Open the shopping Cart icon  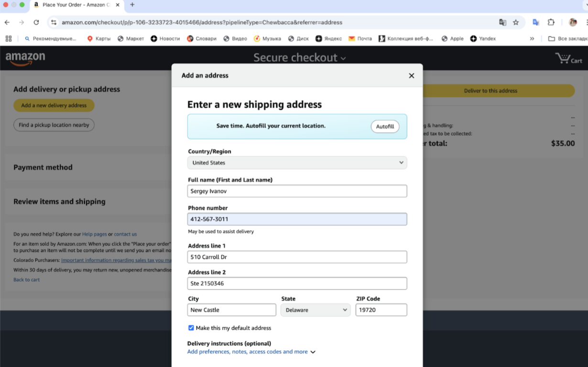click(568, 58)
